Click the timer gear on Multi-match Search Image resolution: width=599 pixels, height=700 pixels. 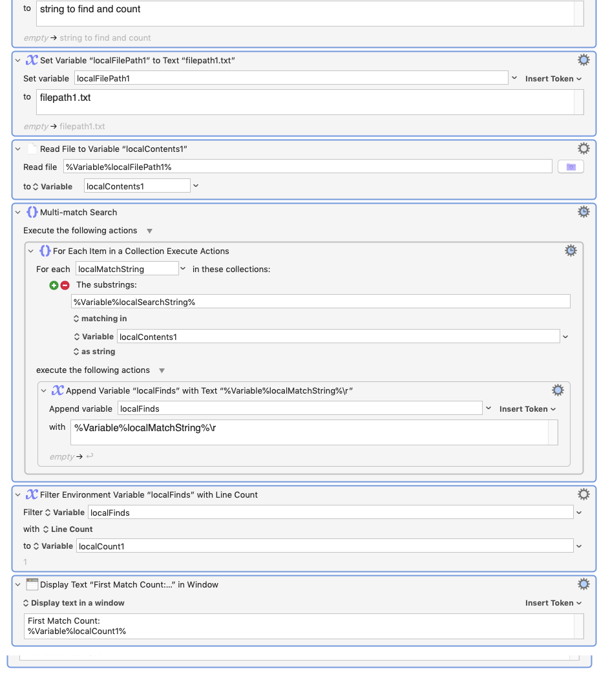tap(583, 212)
